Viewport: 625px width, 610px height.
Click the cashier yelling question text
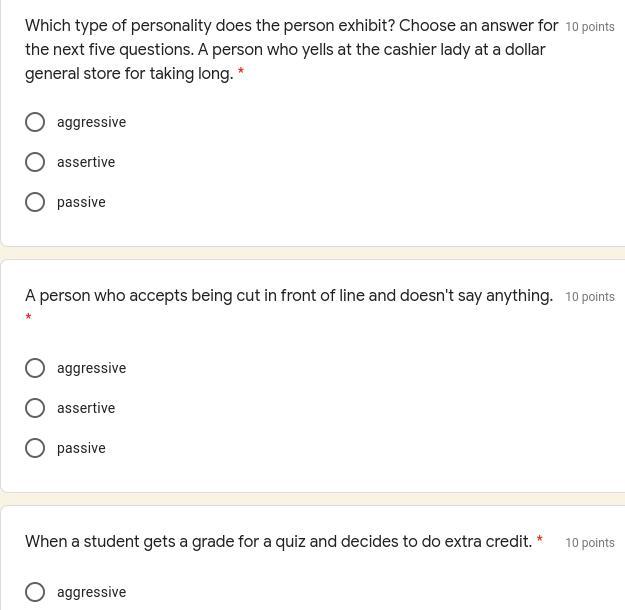coord(290,50)
